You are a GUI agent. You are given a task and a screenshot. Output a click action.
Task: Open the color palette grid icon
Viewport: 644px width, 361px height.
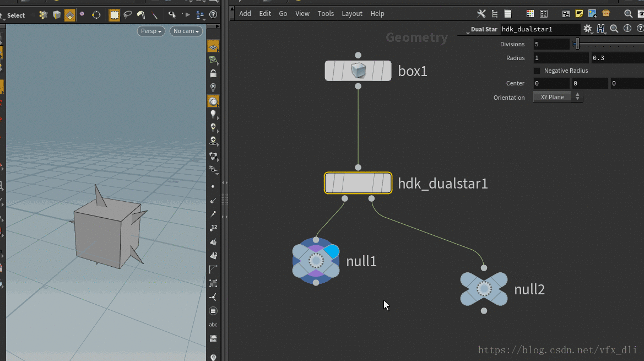(x=530, y=14)
